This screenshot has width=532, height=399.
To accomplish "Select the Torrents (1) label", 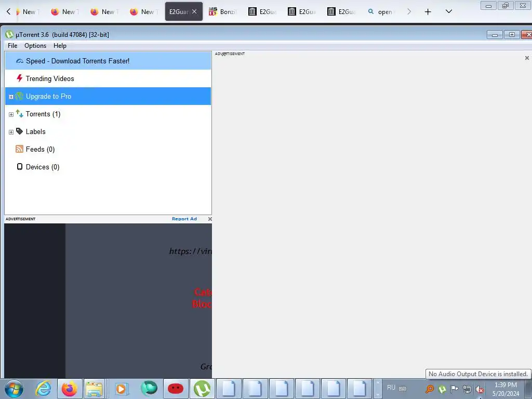I will [x=43, y=114].
